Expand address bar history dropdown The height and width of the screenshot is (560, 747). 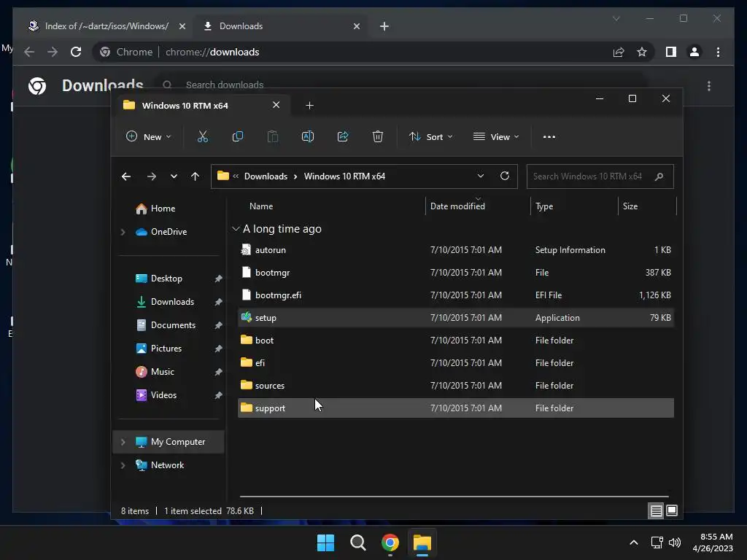481,176
